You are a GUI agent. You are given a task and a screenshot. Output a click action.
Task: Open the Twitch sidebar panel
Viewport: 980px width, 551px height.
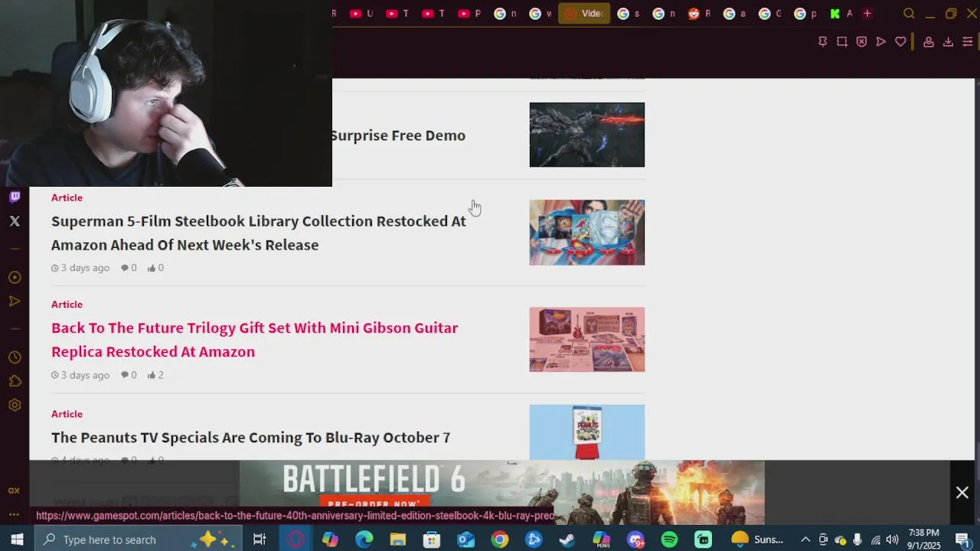pos(15,197)
